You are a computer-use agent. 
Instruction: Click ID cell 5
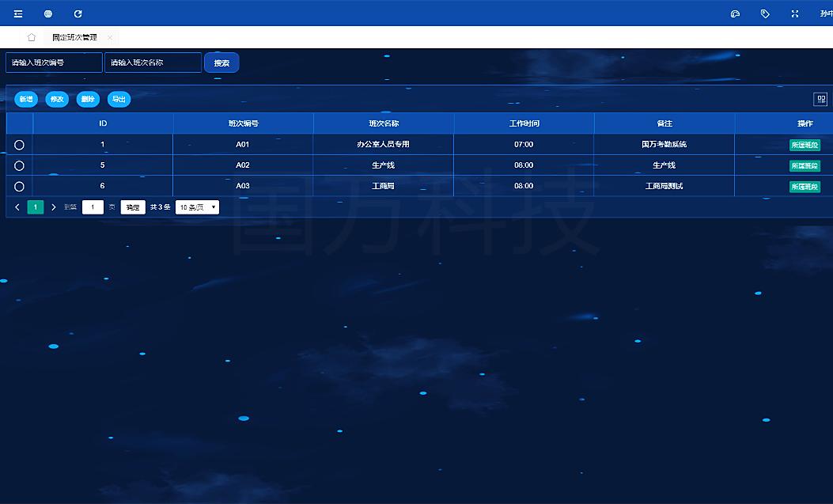pyautogui.click(x=103, y=165)
